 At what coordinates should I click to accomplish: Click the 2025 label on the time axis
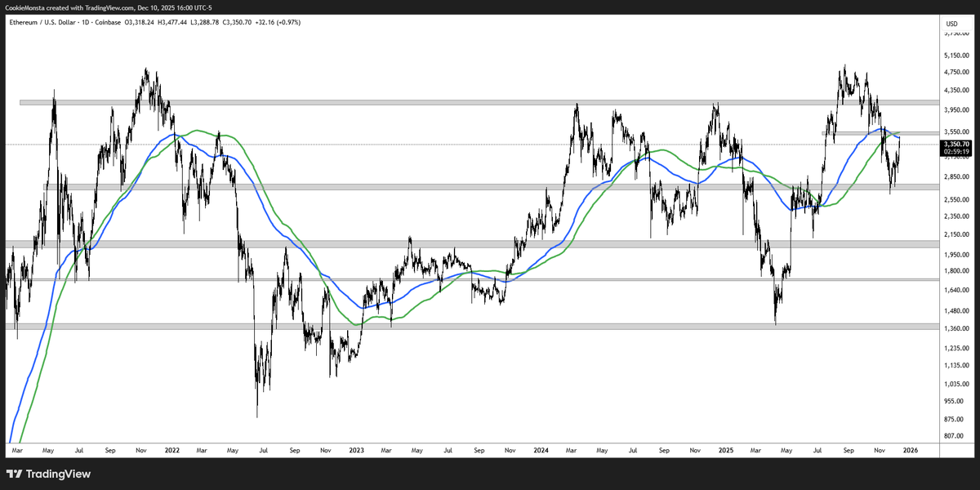pos(725,449)
